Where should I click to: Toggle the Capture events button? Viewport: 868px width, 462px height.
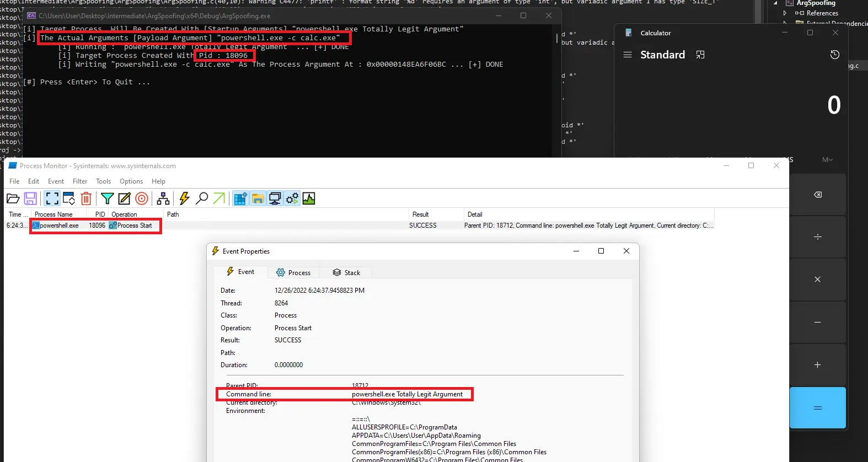pos(52,198)
